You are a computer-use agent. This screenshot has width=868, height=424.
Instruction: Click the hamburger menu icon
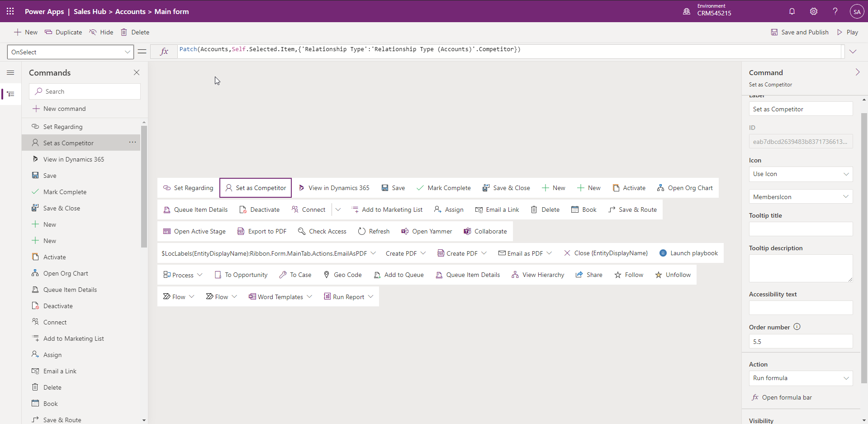[x=10, y=72]
